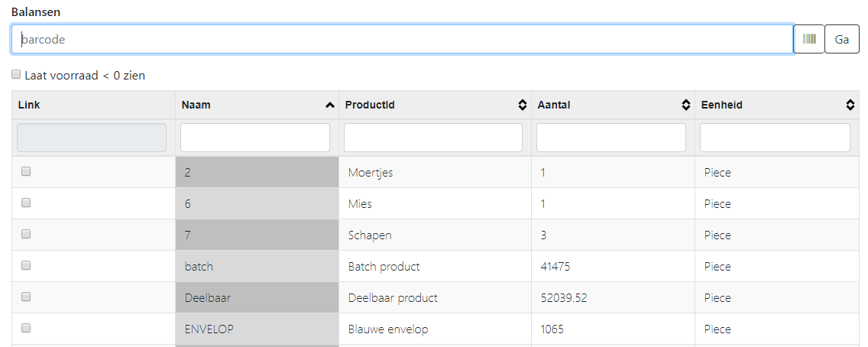Viewport: 868px width, 347px height.
Task: Tick the checkbox for Schapen row
Action: tap(26, 235)
